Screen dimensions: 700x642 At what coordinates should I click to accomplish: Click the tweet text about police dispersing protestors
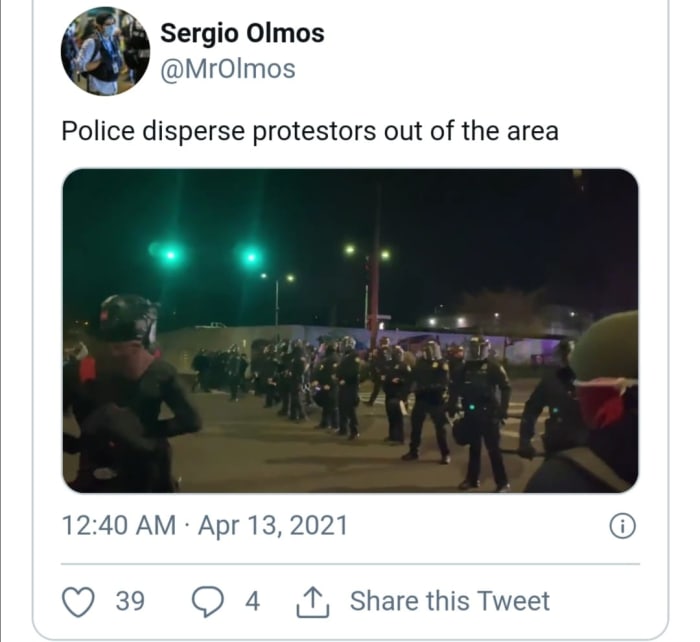point(310,131)
